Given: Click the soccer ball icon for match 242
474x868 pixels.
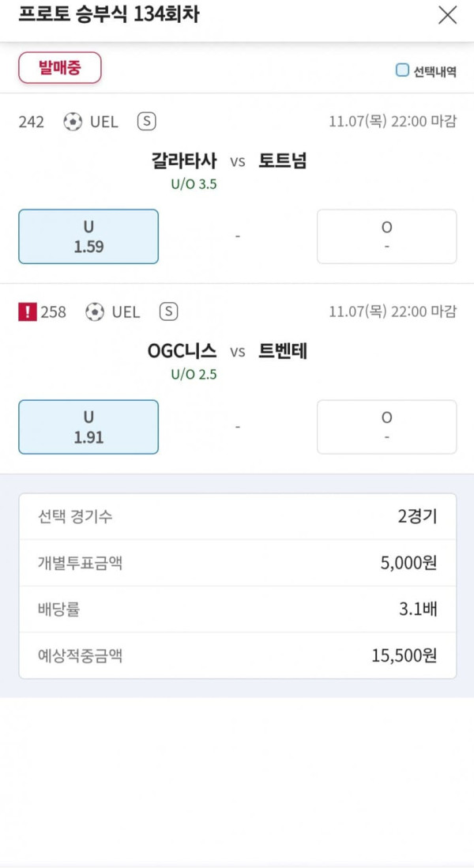Looking at the screenshot, I should tap(73, 122).
